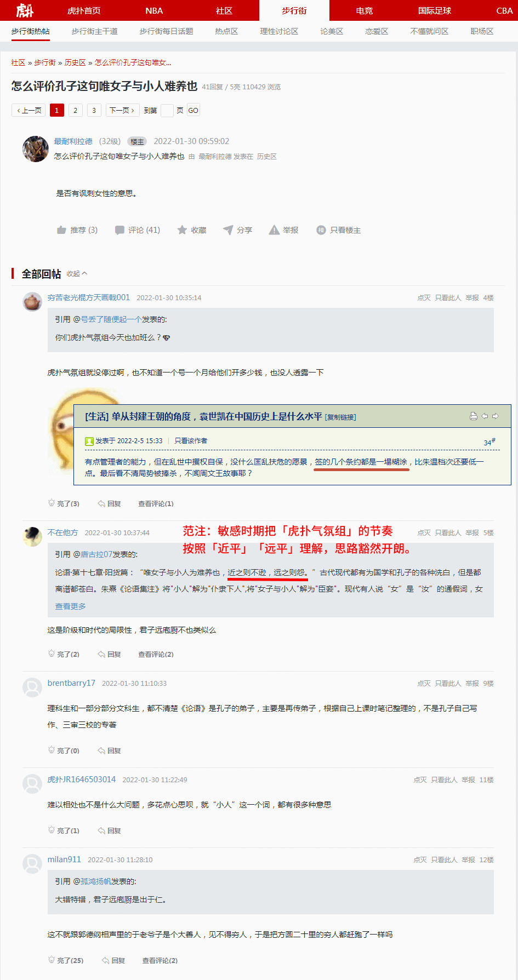Viewport: 518px width, 980px height.
Task: Toggle 只看此人 for brentbarry17
Action: pyautogui.click(x=448, y=683)
